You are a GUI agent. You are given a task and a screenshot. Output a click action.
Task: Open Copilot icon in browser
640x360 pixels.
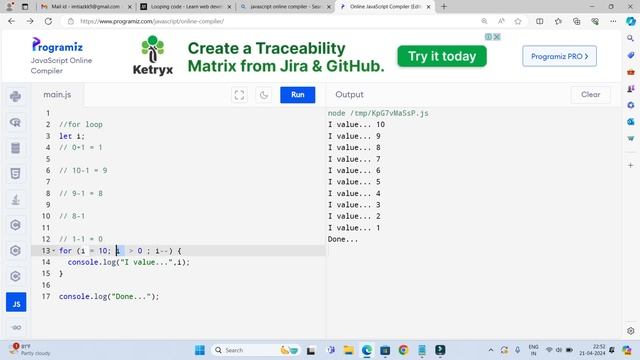pyautogui.click(x=631, y=21)
